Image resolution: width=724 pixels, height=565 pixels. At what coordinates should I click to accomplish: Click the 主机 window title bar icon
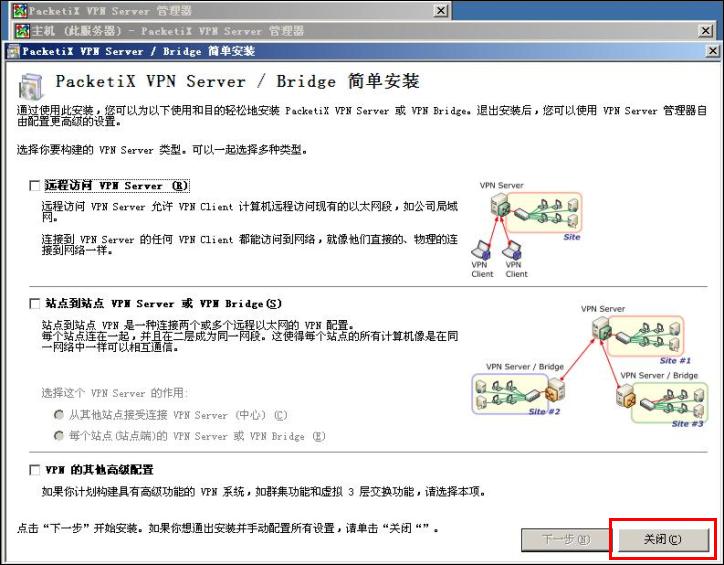point(22,31)
